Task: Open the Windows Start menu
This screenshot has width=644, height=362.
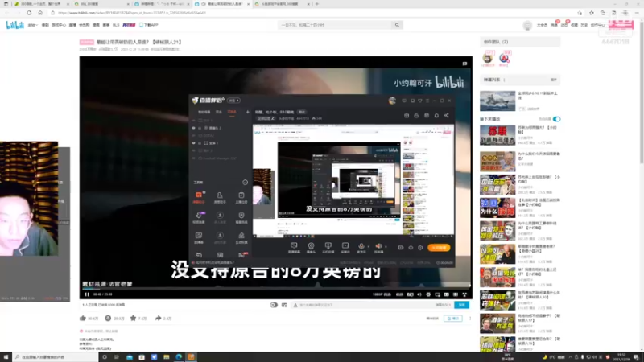Action: tap(6, 357)
